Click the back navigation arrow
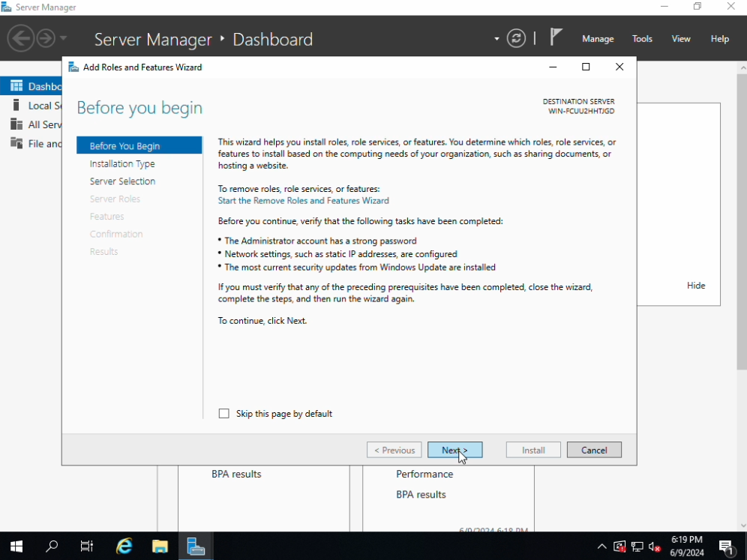The width and height of the screenshot is (747, 560). [x=20, y=38]
